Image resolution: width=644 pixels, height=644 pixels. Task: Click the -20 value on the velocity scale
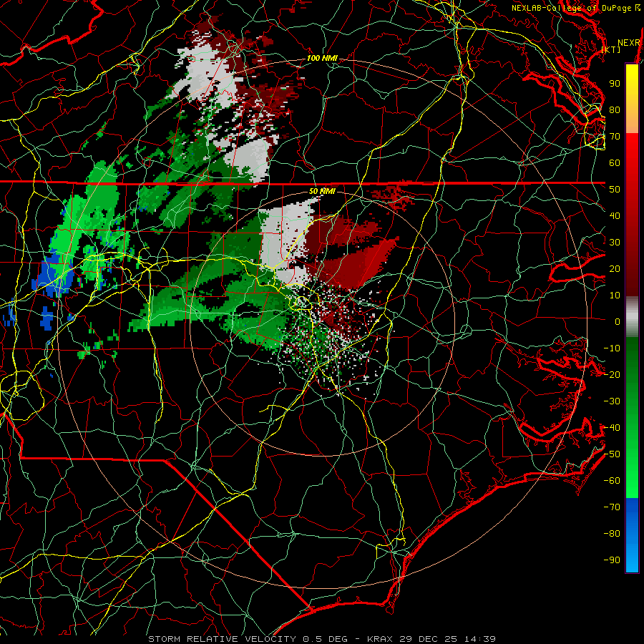tap(612, 374)
